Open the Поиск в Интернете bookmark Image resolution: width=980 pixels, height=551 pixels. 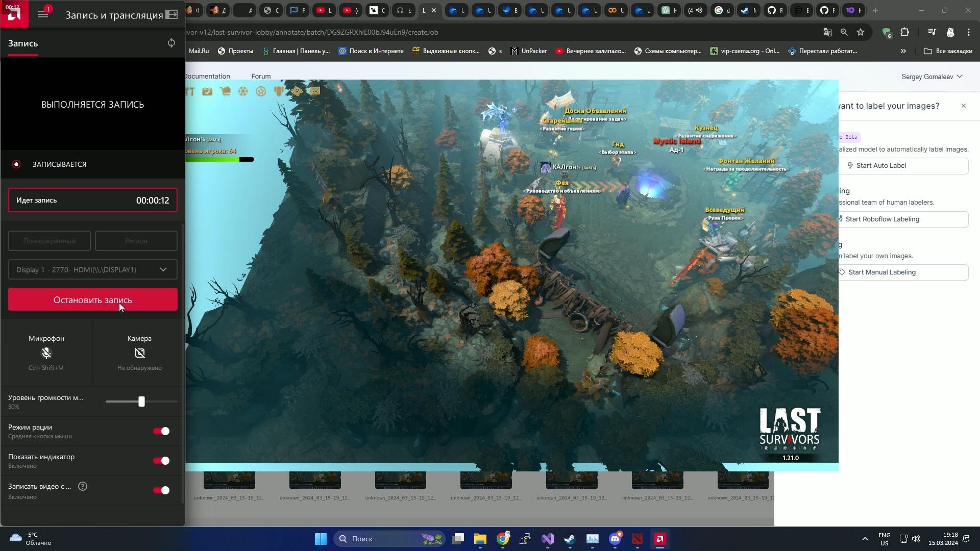point(371,51)
